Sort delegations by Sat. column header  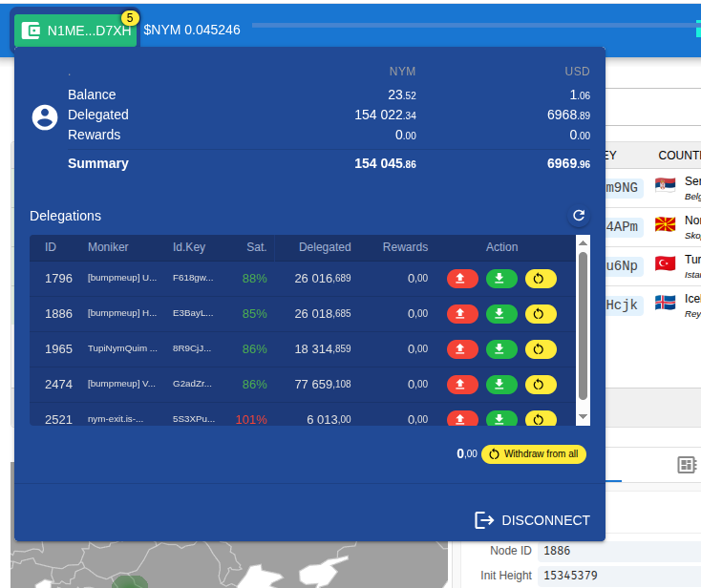point(256,247)
